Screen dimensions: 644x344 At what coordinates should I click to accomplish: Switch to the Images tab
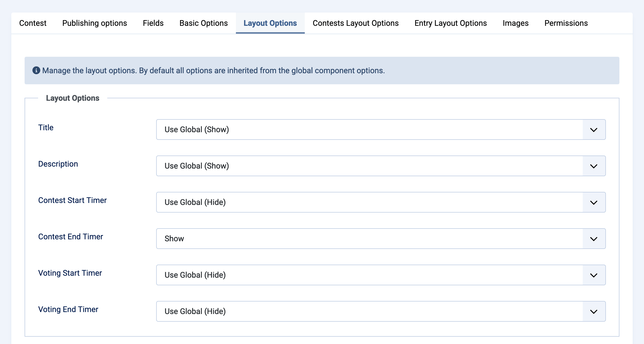(x=516, y=23)
